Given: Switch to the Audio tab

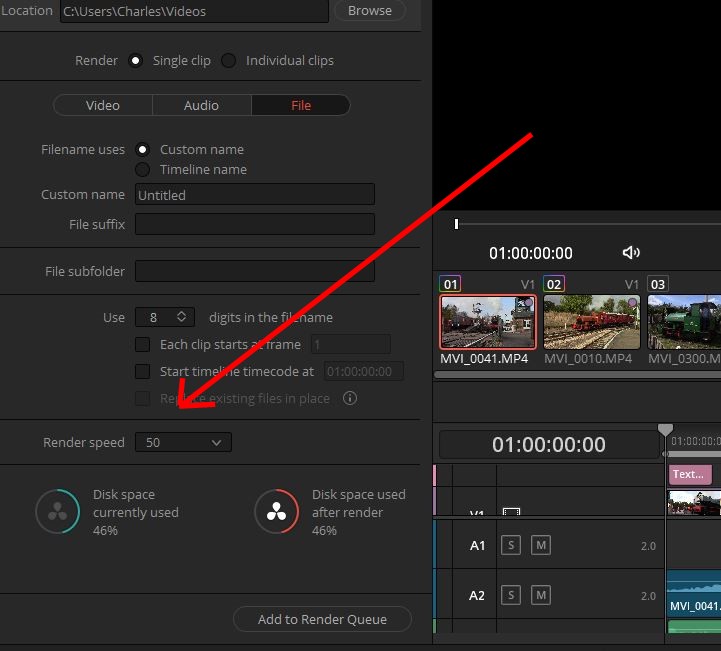Looking at the screenshot, I should point(201,105).
